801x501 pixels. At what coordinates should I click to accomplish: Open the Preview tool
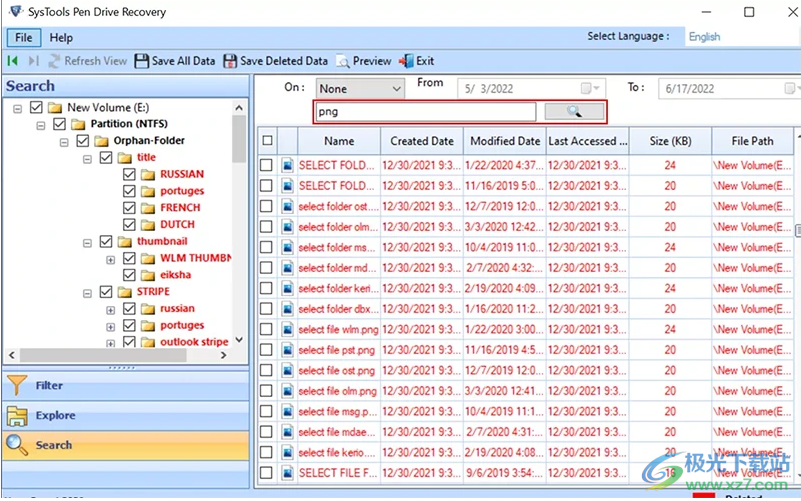tap(343, 61)
